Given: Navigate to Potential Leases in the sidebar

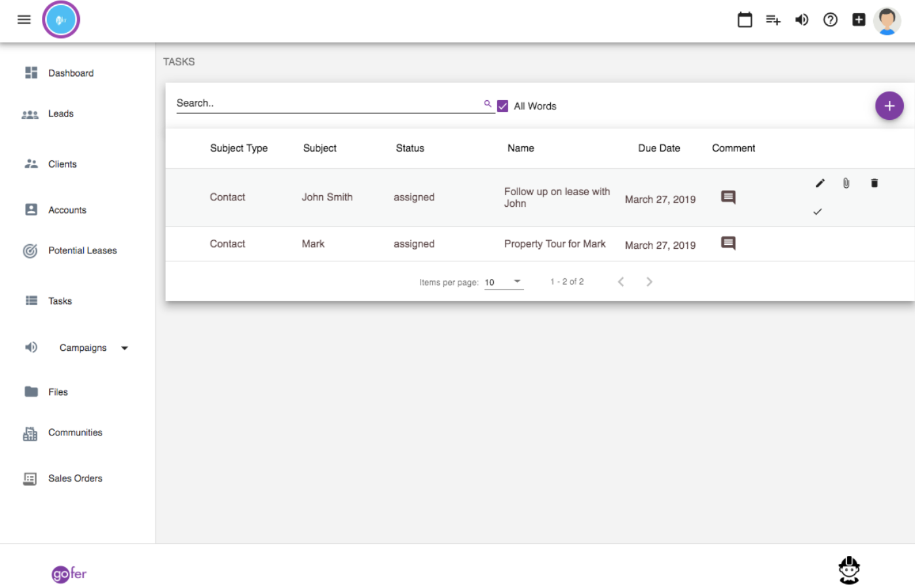Looking at the screenshot, I should coord(83,250).
